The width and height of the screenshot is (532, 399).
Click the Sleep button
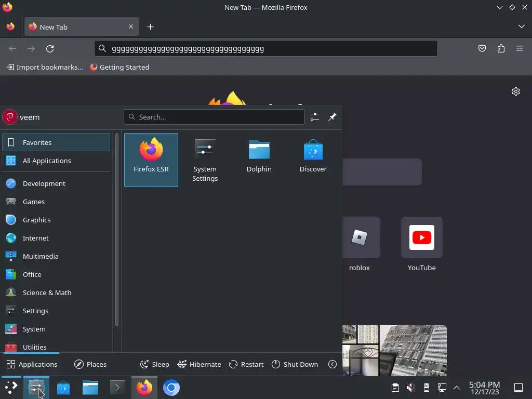(155, 364)
